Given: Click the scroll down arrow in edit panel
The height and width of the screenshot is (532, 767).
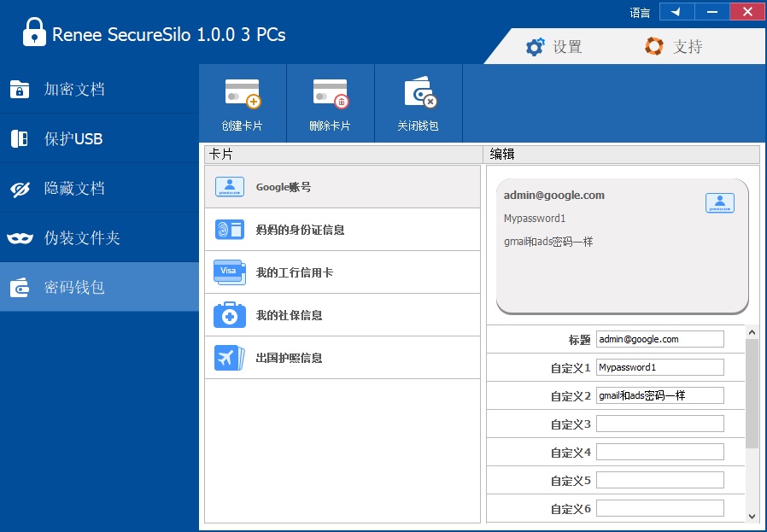Looking at the screenshot, I should [752, 517].
